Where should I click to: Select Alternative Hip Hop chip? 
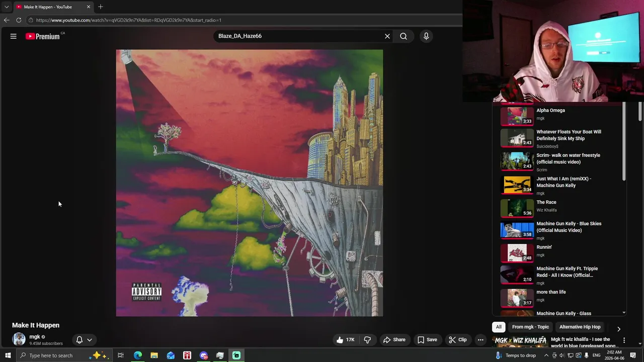[580, 327]
